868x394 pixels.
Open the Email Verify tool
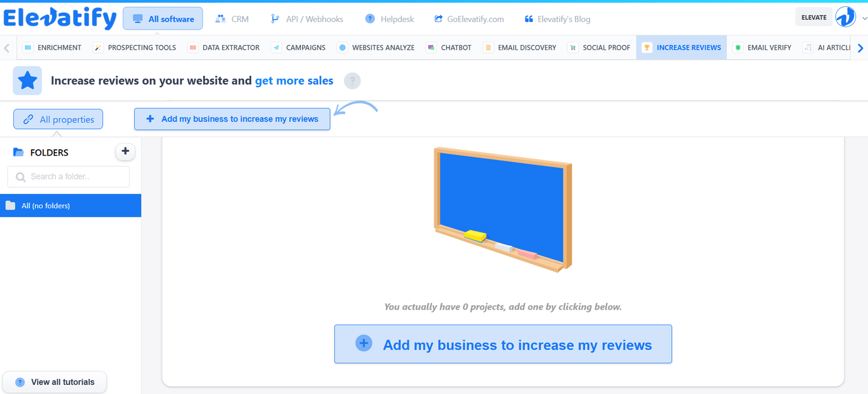(x=762, y=47)
